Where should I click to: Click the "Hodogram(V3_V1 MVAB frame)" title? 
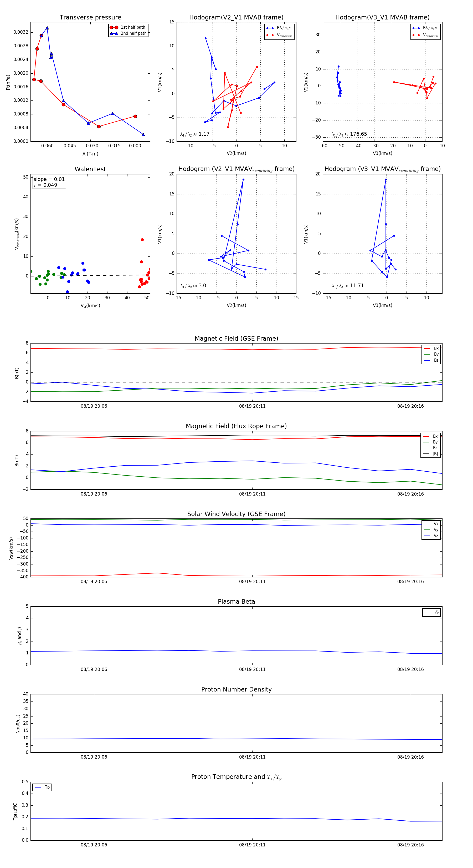coord(382,18)
